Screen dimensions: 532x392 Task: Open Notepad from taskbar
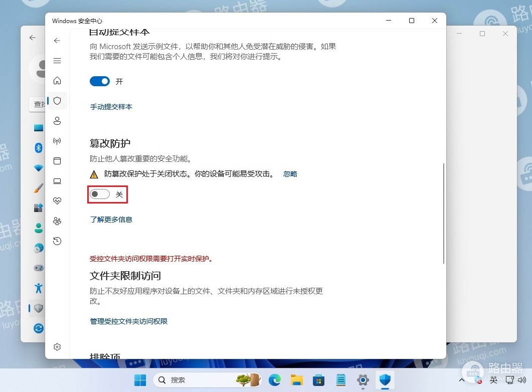340,380
